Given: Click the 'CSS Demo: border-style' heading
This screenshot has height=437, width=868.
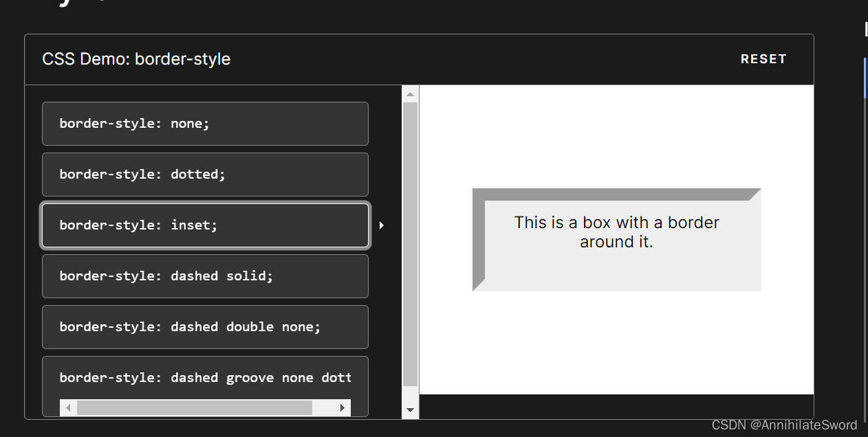Looking at the screenshot, I should [x=136, y=59].
